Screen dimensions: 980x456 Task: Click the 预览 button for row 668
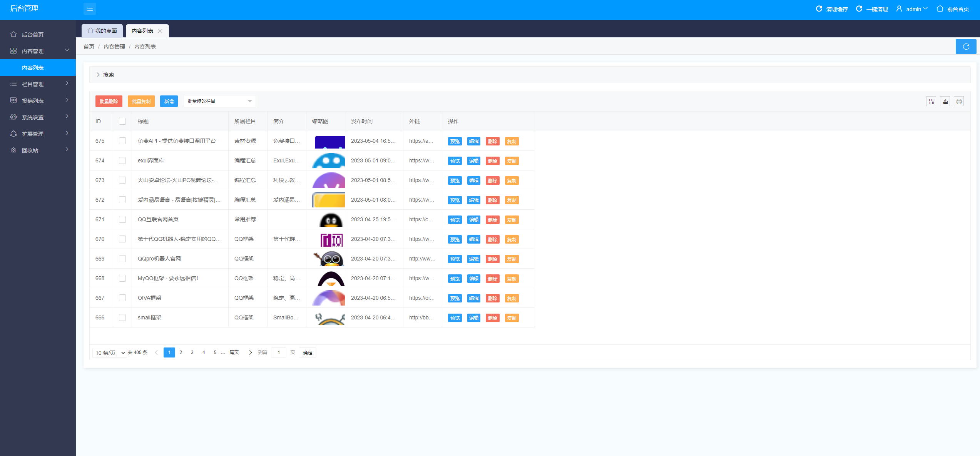point(455,279)
